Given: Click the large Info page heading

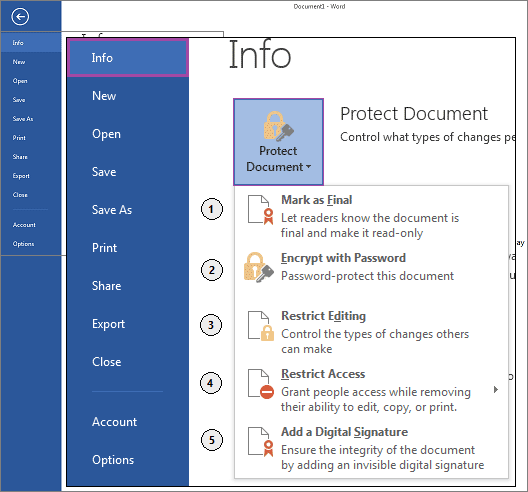Looking at the screenshot, I should coord(260,54).
